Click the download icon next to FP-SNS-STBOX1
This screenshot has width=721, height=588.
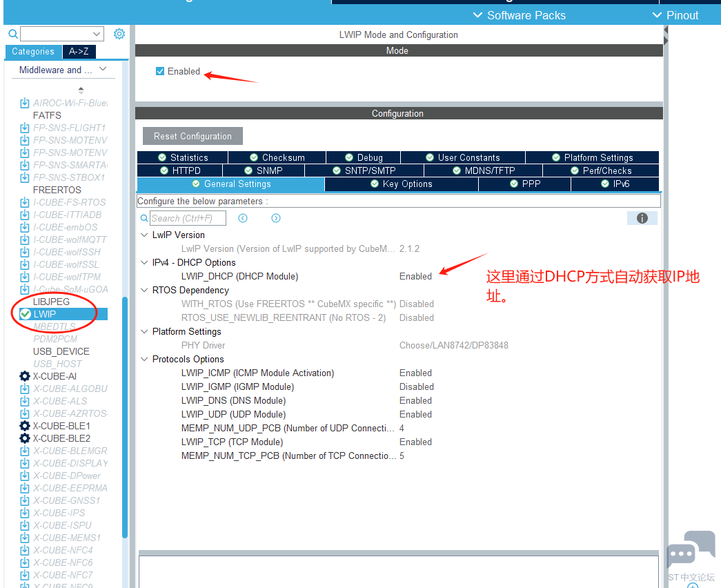[24, 177]
